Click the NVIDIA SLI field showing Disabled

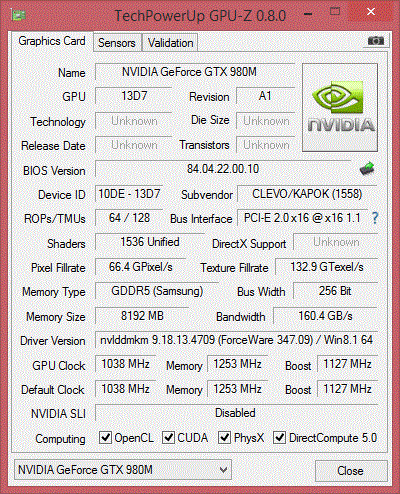pos(236,413)
